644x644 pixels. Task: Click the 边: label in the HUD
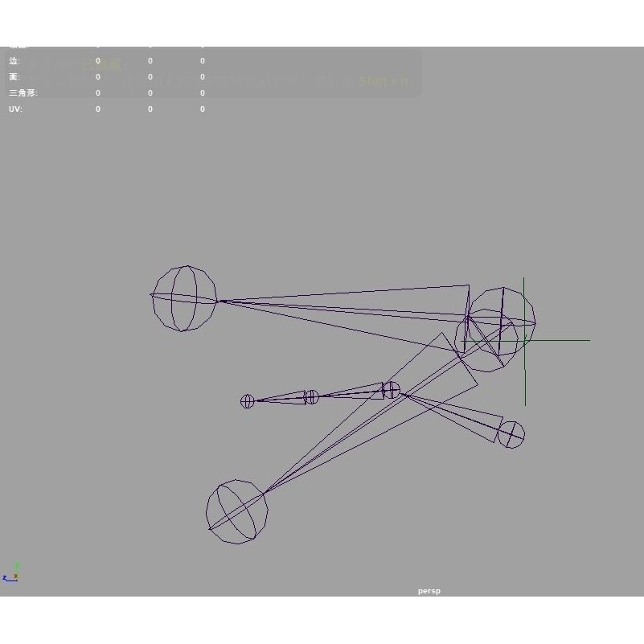click(x=14, y=61)
